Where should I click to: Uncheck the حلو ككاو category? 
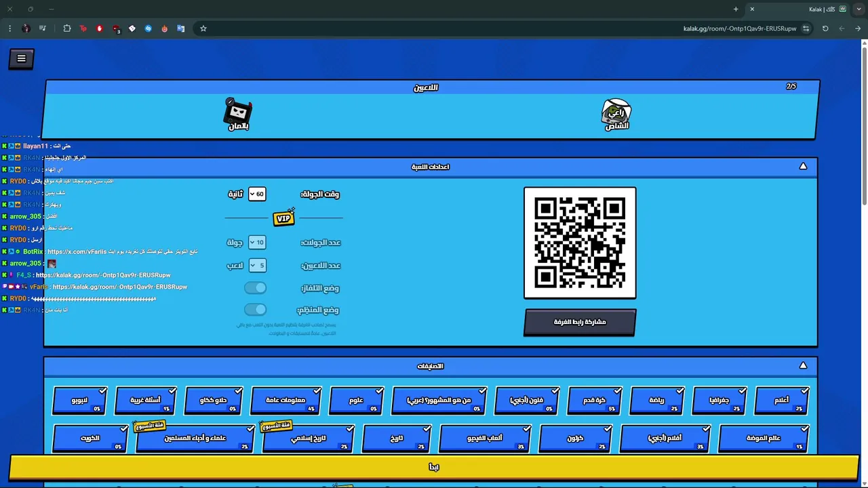[x=213, y=401]
